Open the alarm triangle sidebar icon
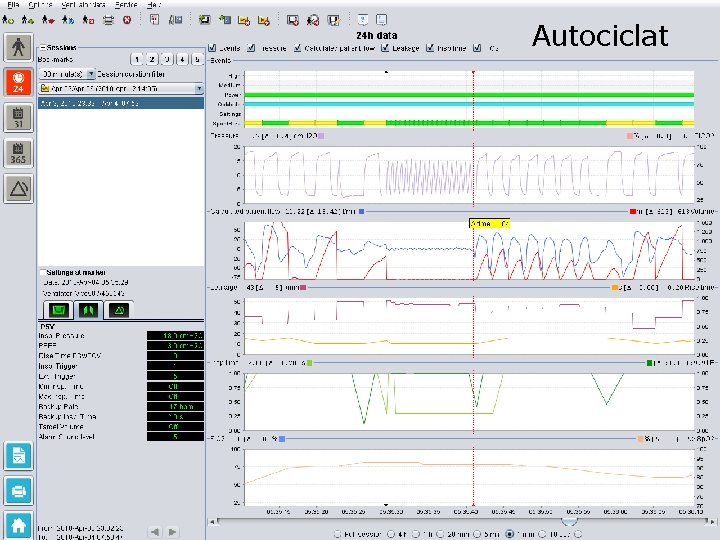 point(17,187)
